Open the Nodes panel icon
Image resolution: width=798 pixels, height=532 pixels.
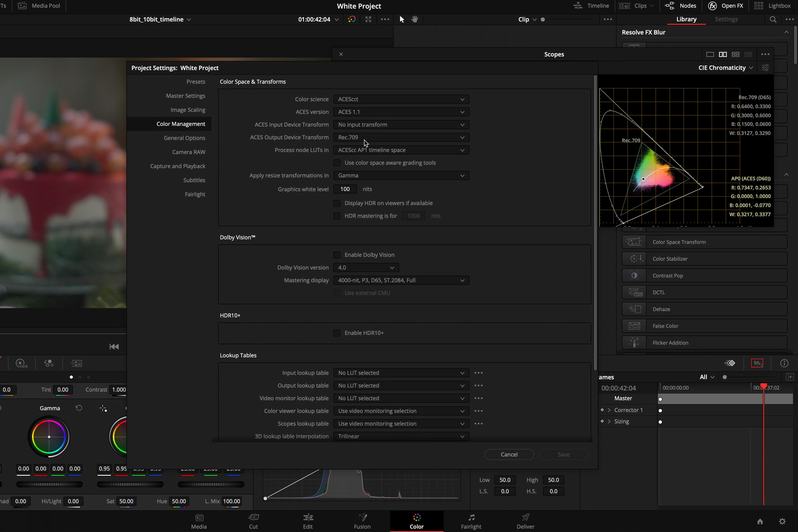tap(670, 6)
